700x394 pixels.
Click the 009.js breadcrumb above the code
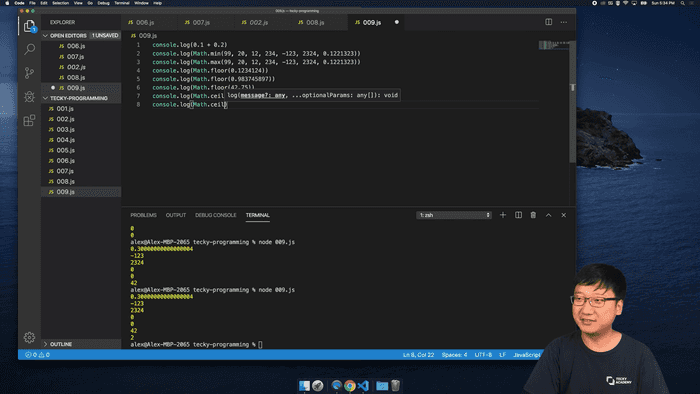(144, 36)
